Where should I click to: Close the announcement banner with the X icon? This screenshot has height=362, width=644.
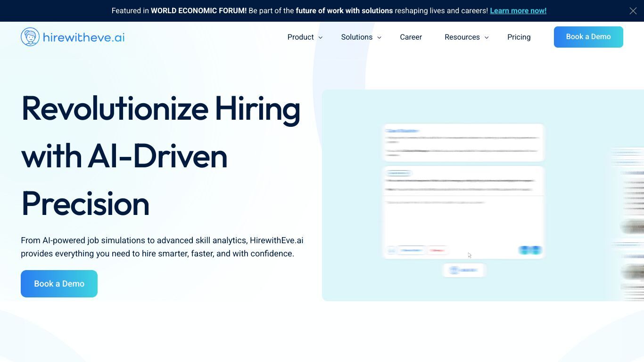pos(633,11)
